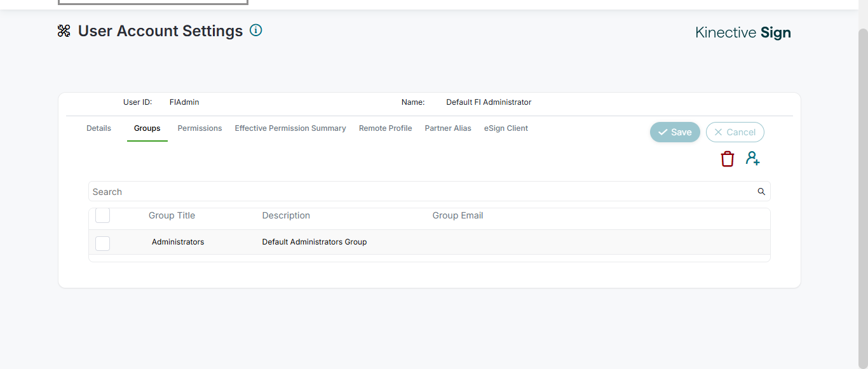868x369 pixels.
Task: Open the Details tab
Action: [98, 128]
